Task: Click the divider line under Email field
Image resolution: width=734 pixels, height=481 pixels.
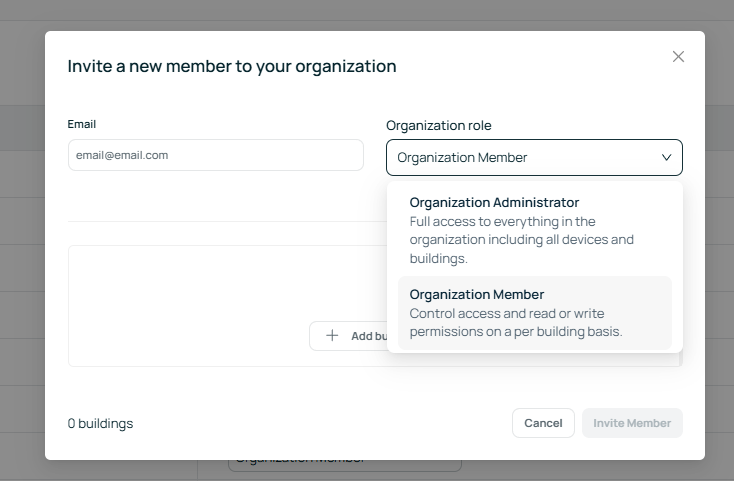Action: (x=220, y=221)
